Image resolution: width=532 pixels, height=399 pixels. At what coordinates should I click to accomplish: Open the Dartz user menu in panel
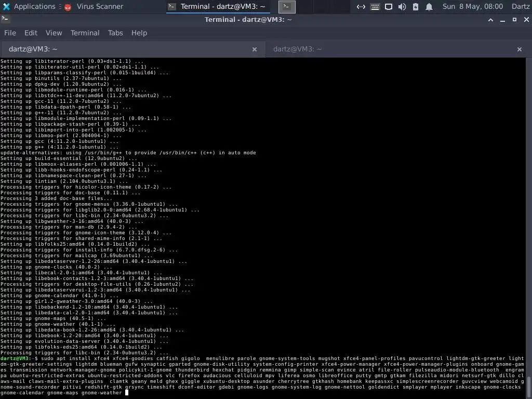pyautogui.click(x=521, y=6)
